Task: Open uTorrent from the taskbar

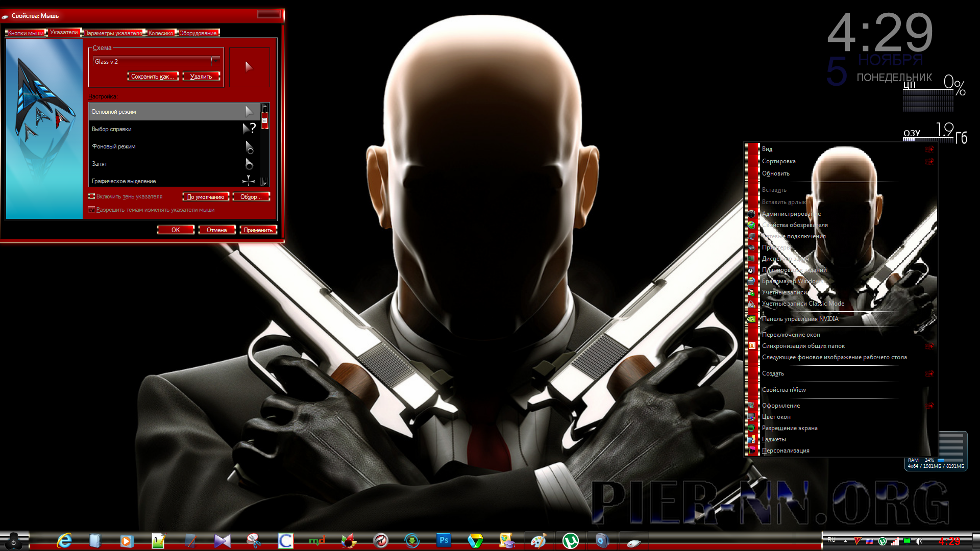Action: point(570,541)
